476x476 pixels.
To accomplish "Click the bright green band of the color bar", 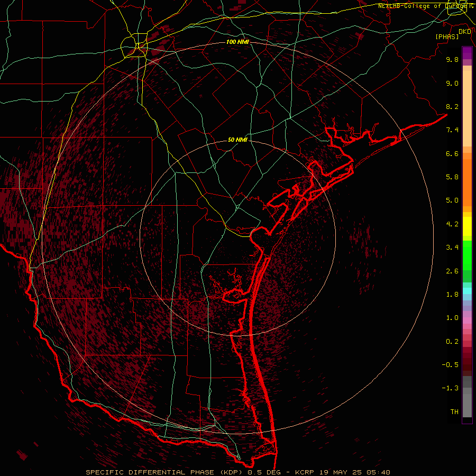I will (x=467, y=255).
